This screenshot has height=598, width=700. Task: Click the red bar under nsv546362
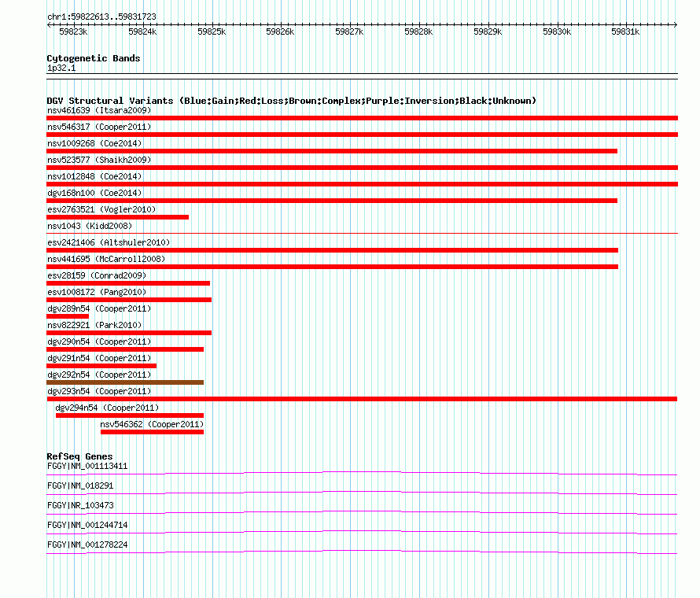pyautogui.click(x=153, y=432)
